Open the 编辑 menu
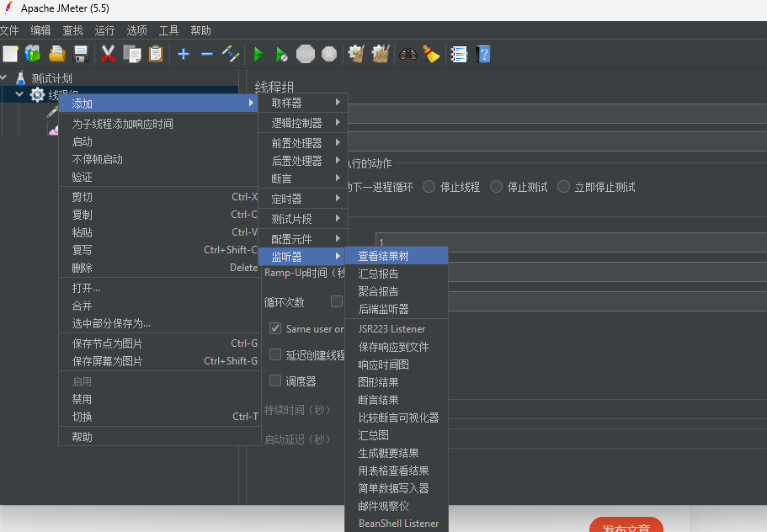The width and height of the screenshot is (767, 532). pyautogui.click(x=40, y=30)
